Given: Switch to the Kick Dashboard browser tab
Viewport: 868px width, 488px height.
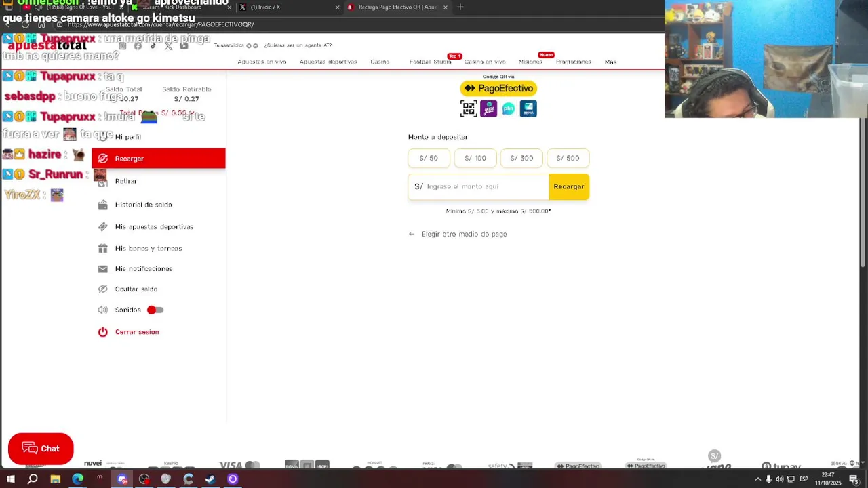Looking at the screenshot, I should click(x=182, y=7).
